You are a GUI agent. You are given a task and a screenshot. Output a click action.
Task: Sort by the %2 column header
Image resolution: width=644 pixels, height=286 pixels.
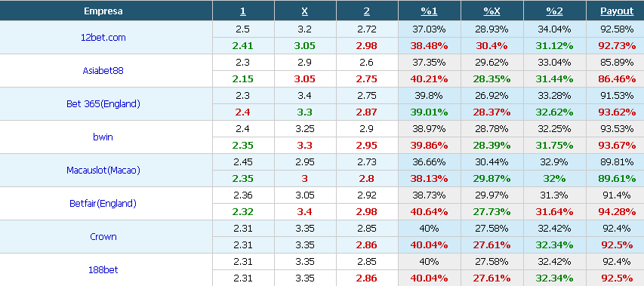(554, 11)
